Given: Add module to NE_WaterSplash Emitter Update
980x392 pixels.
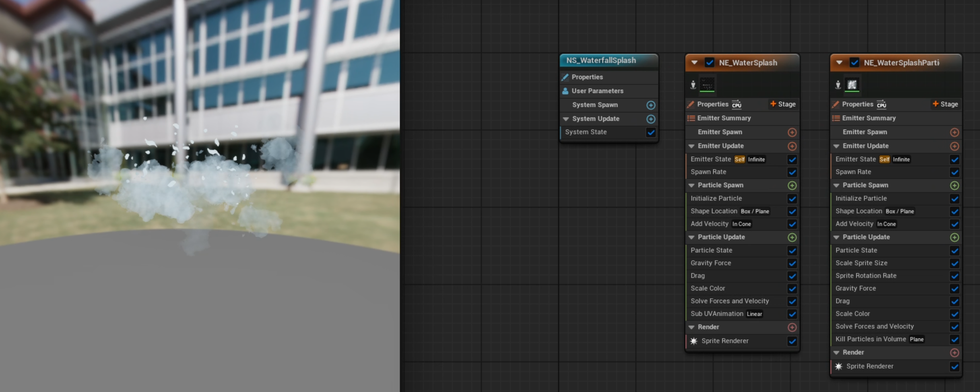Looking at the screenshot, I should (x=792, y=146).
